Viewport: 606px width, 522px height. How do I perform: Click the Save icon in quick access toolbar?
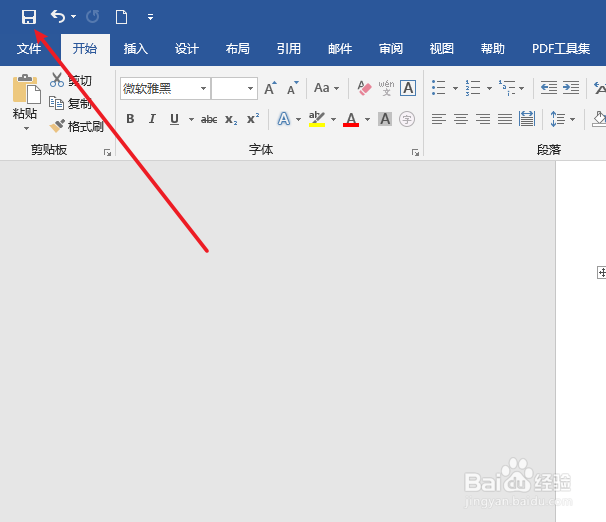(x=29, y=17)
